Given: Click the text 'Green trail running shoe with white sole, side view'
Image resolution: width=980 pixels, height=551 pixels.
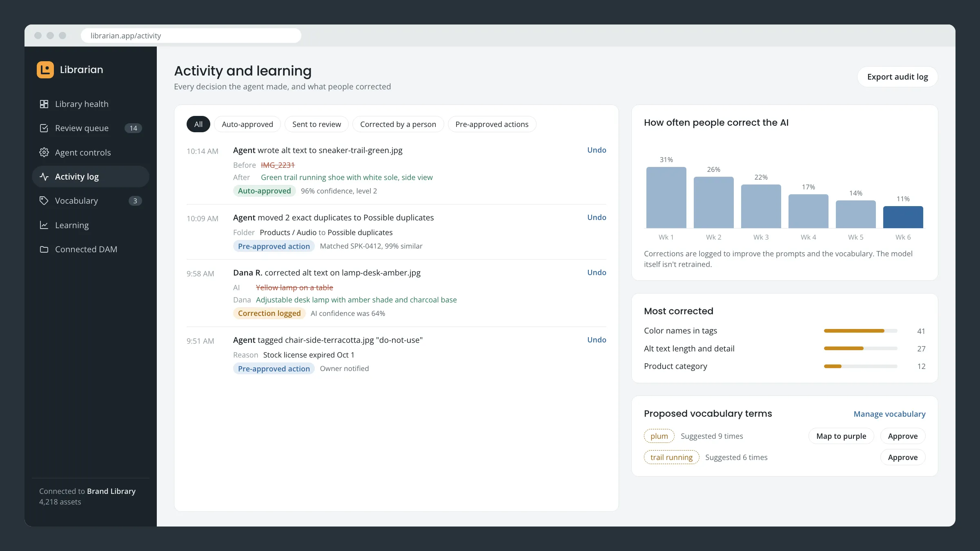Looking at the screenshot, I should tap(347, 178).
